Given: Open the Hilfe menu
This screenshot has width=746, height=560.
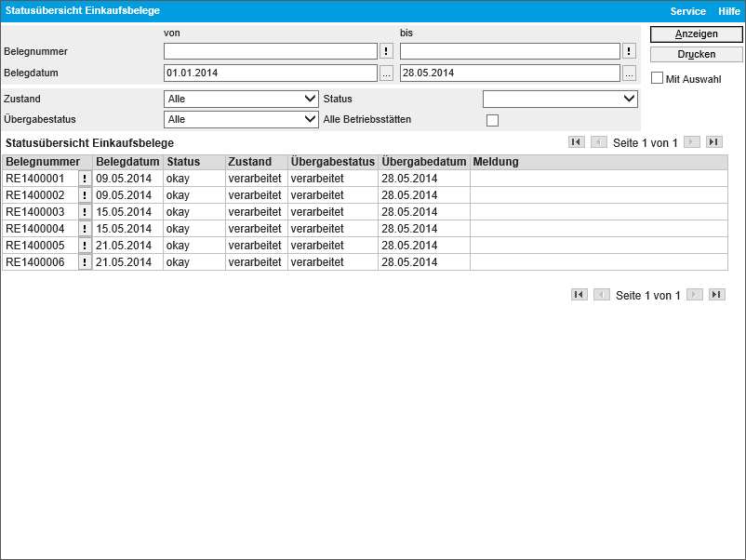Looking at the screenshot, I should [729, 11].
